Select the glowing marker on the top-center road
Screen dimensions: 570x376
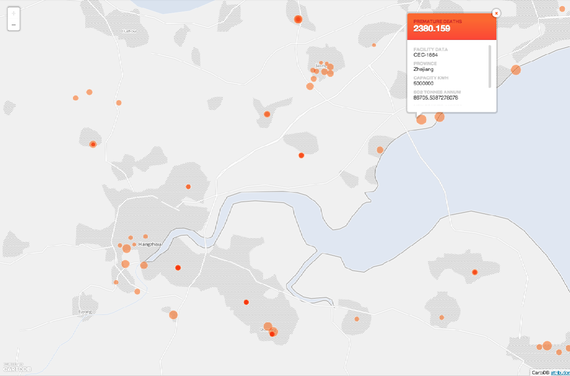click(298, 19)
